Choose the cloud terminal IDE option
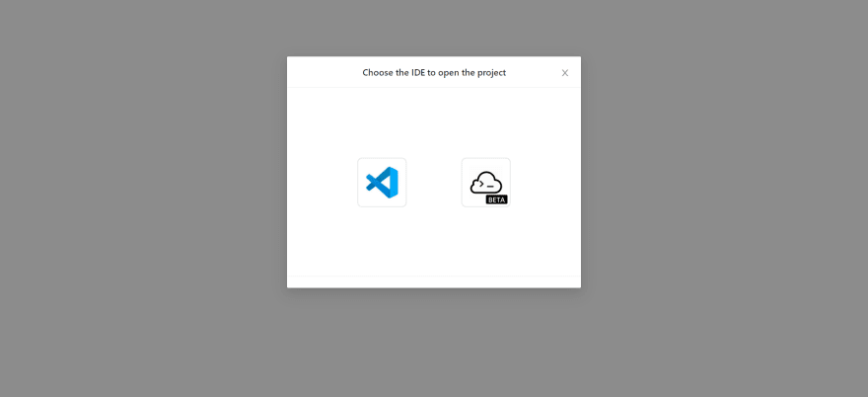 click(x=486, y=183)
